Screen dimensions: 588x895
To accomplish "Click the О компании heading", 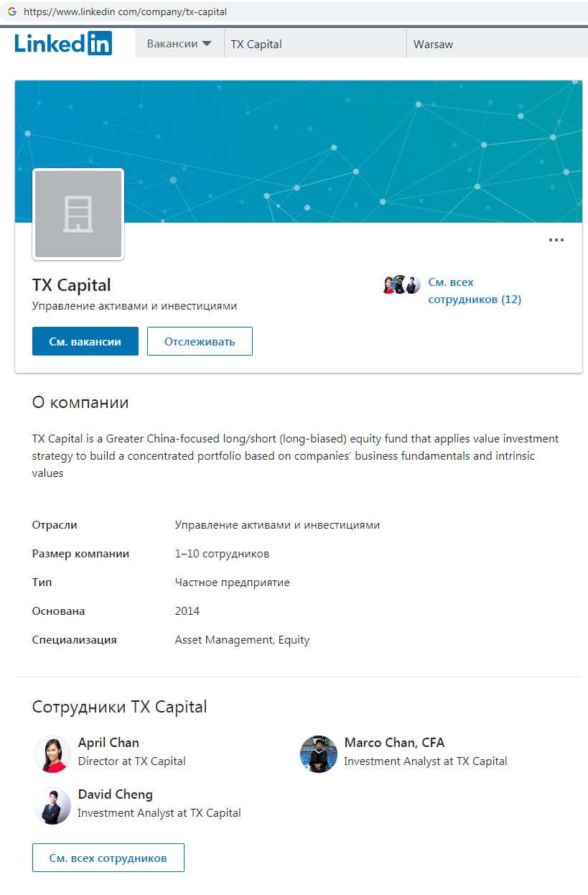I will point(80,402).
